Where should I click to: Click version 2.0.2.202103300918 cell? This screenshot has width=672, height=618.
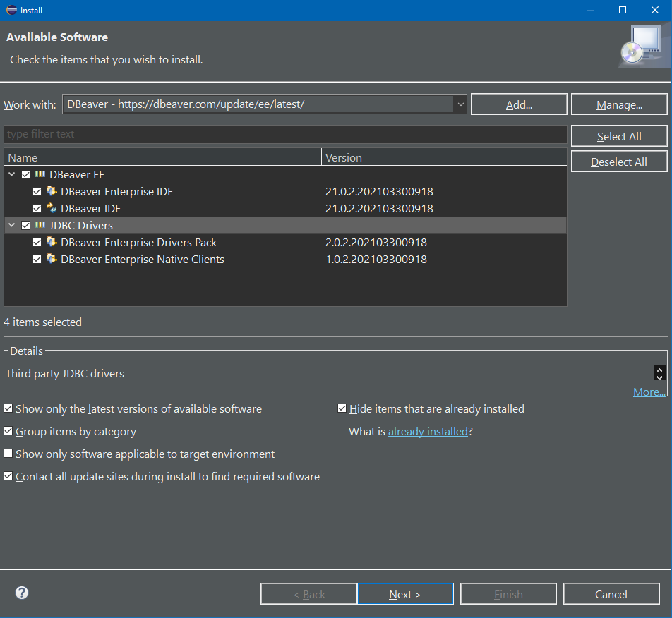click(x=376, y=243)
